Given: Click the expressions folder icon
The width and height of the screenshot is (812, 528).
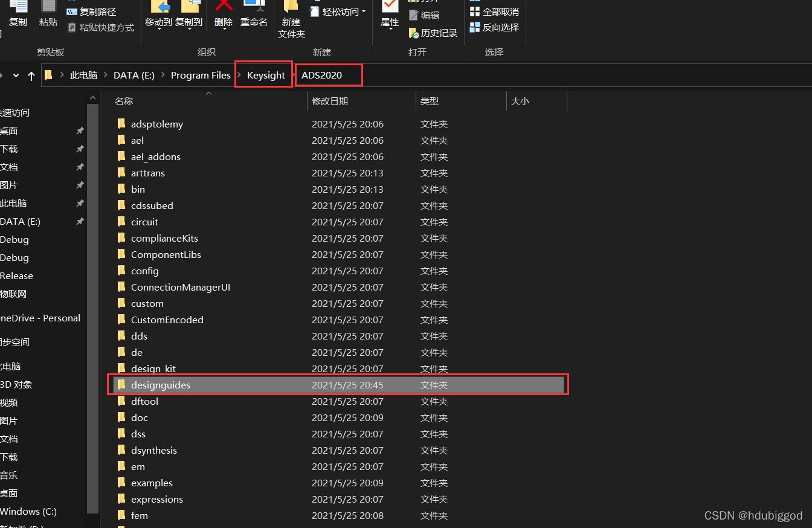Looking at the screenshot, I should (x=121, y=499).
